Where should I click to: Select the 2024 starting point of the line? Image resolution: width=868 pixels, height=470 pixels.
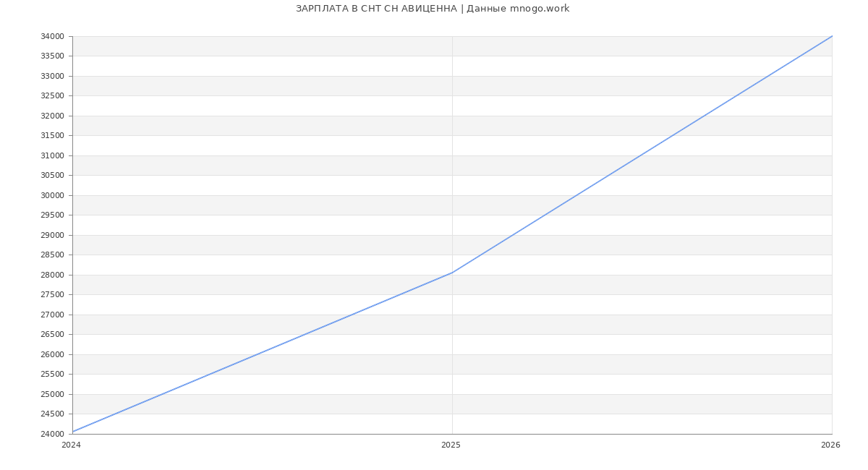[72, 432]
